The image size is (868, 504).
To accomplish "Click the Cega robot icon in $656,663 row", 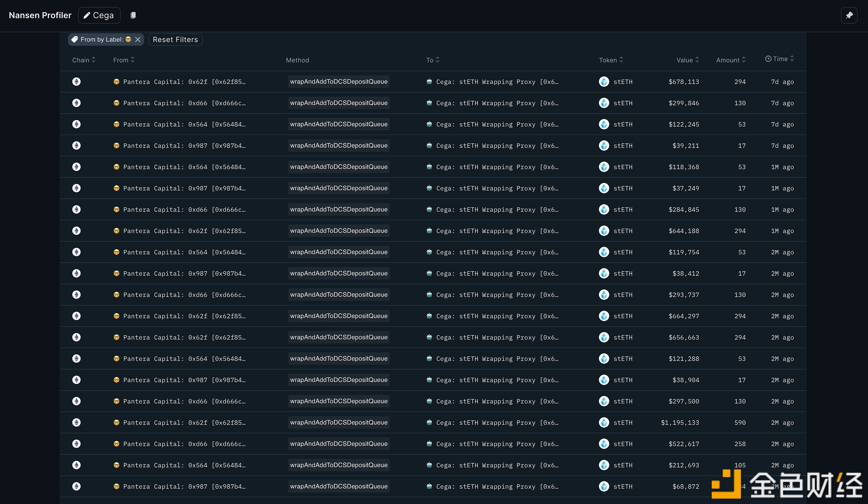I will click(x=429, y=337).
